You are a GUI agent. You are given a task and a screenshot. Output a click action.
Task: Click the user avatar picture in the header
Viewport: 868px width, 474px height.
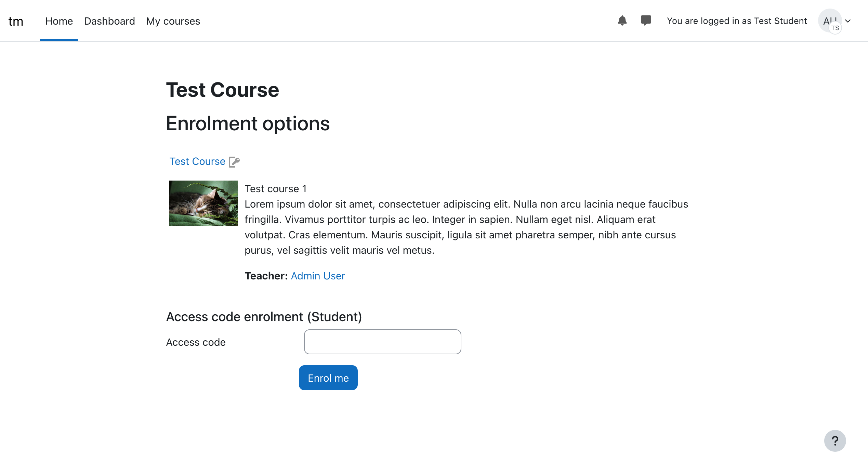[830, 21]
